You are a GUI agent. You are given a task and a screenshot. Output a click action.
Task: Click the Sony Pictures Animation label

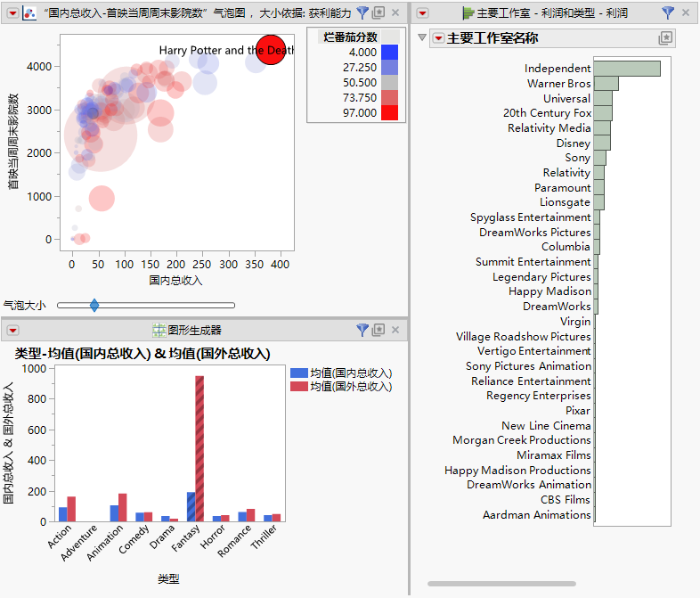[528, 366]
